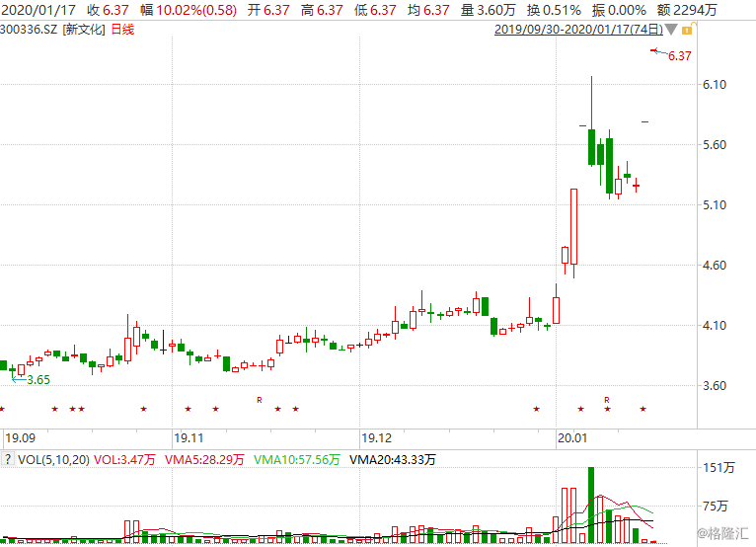756x547 pixels.
Task: Click the 3.65 lowest price marker
Action: [x=38, y=380]
